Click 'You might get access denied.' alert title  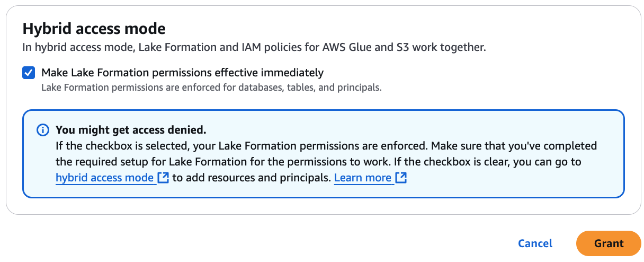[x=131, y=130]
